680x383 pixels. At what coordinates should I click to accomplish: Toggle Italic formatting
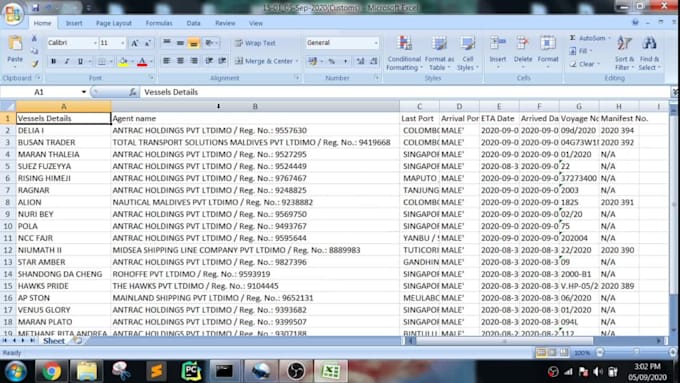pyautogui.click(x=67, y=62)
